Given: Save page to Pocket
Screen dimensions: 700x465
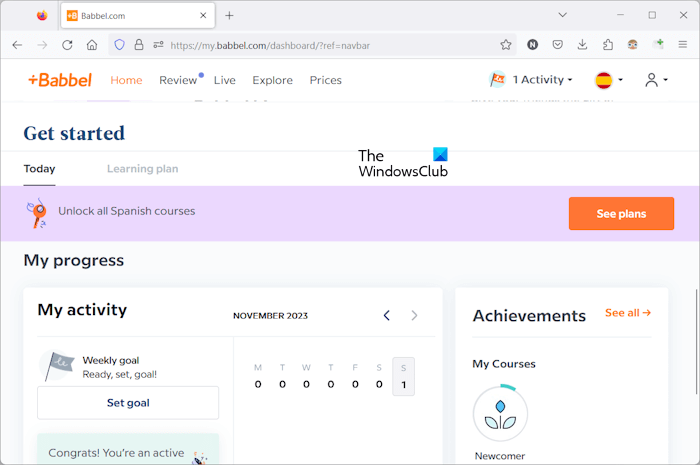Looking at the screenshot, I should tap(557, 45).
